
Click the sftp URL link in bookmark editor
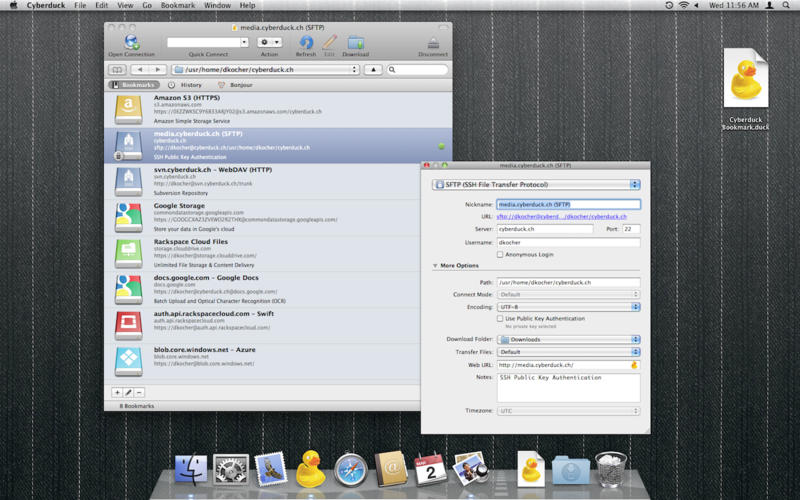(x=562, y=216)
